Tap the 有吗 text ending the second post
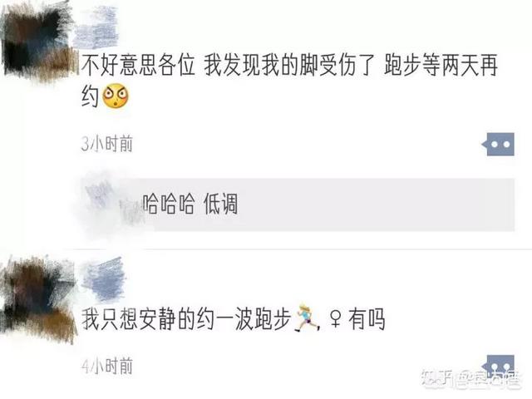This screenshot has height=399, width=532. point(367,319)
